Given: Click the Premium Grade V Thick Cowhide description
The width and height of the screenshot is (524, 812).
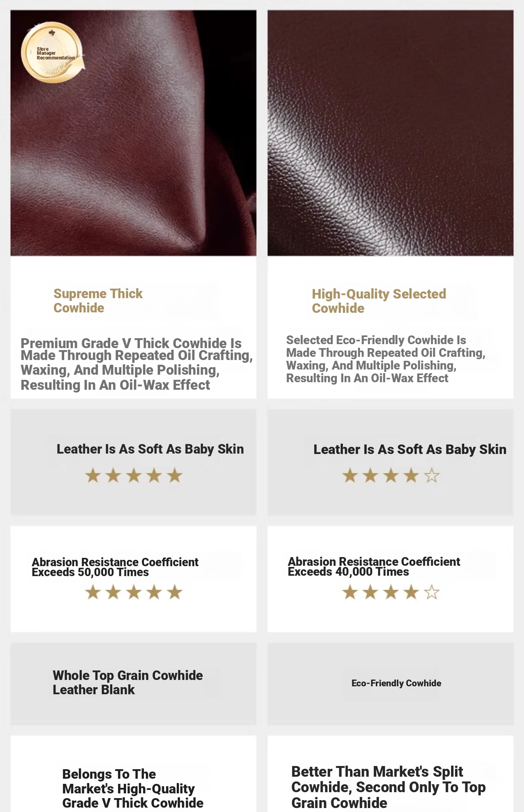Looking at the screenshot, I should click(137, 364).
